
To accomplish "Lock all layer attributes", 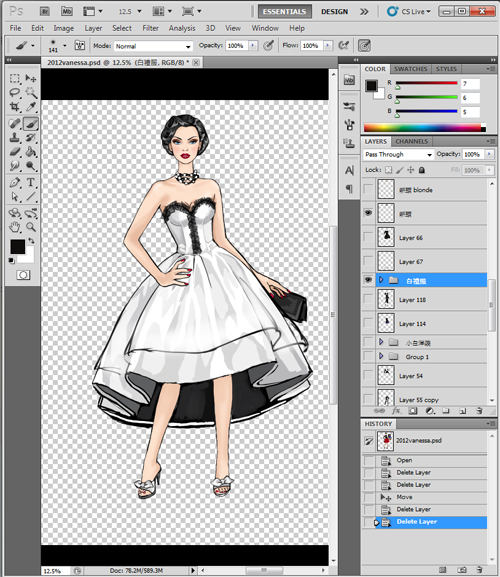I will point(422,170).
